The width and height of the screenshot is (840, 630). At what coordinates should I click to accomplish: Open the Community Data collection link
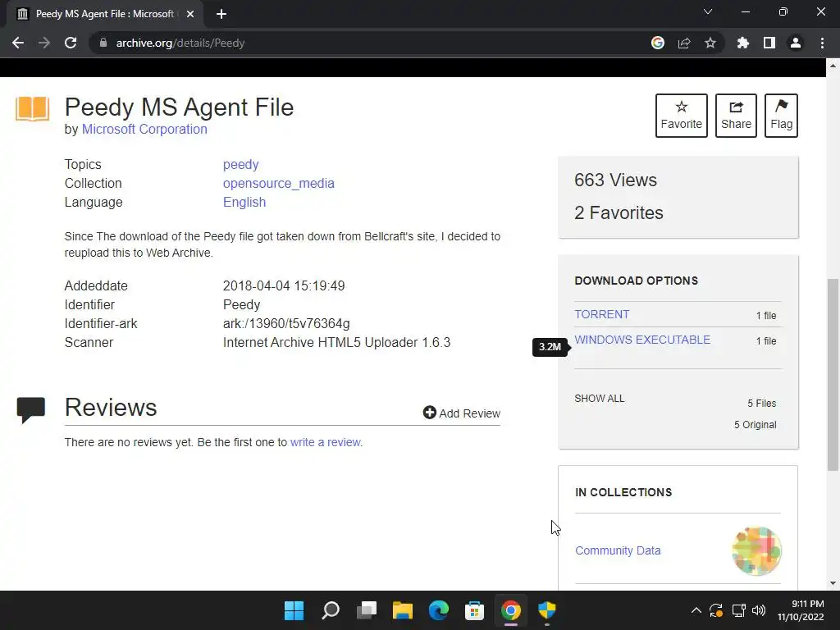point(618,550)
